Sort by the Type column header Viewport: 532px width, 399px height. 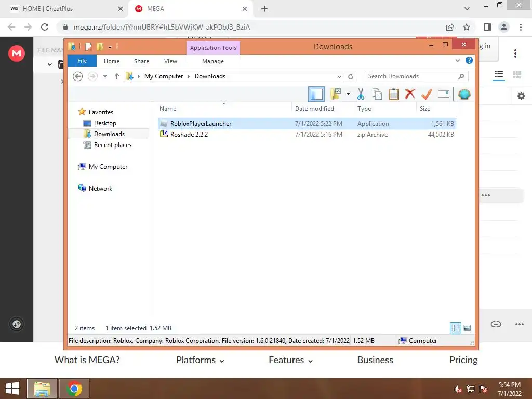[364, 109]
